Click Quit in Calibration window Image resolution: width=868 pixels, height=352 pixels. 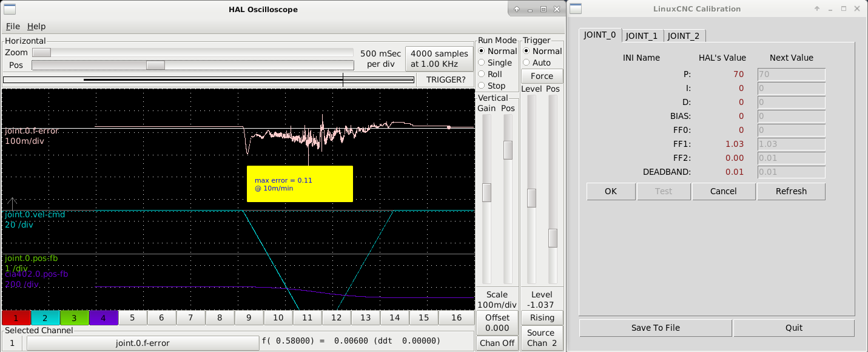pyautogui.click(x=794, y=328)
